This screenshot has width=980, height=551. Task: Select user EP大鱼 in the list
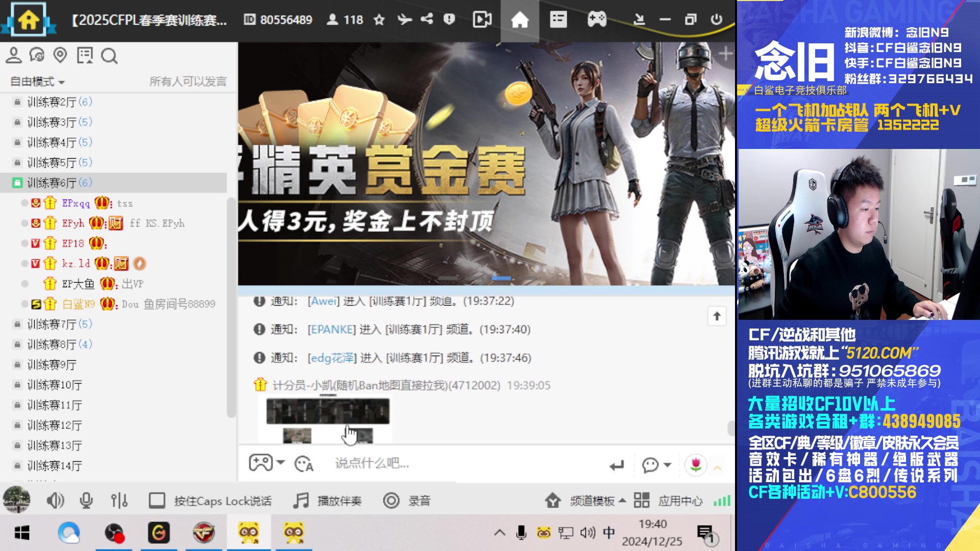pyautogui.click(x=78, y=284)
